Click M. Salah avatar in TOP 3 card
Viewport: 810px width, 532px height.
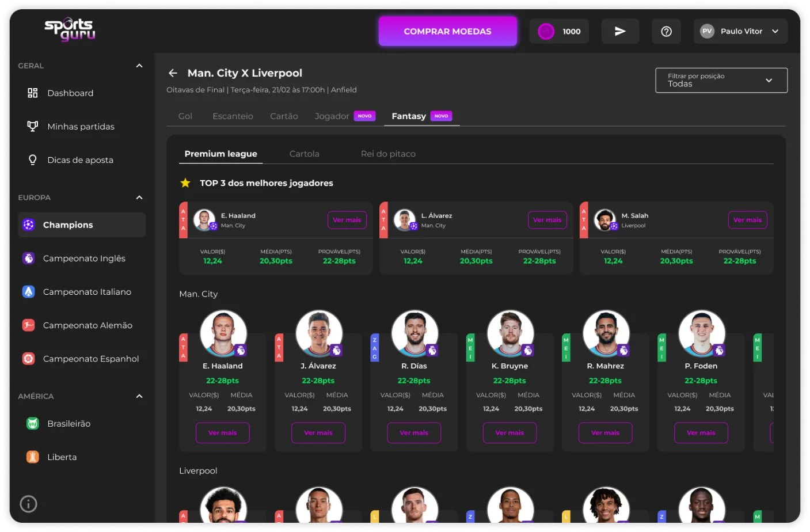point(605,220)
